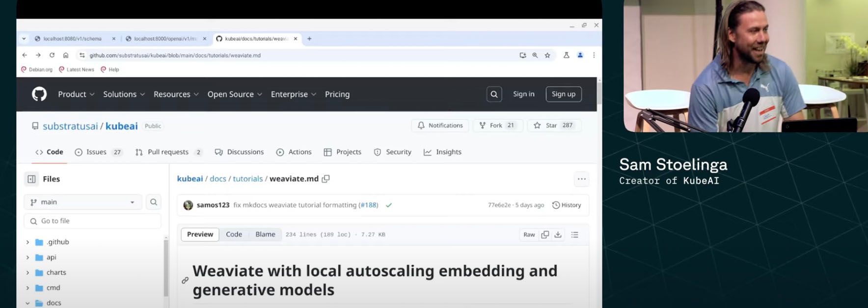Click substratusai owner link
The height and width of the screenshot is (308, 868).
[70, 126]
